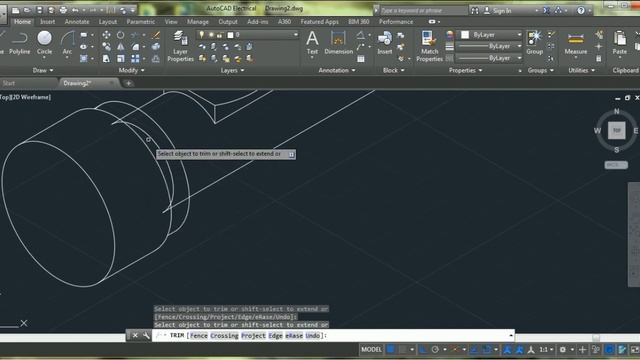
Task: Close the command line with X
Action: [x=135, y=336]
